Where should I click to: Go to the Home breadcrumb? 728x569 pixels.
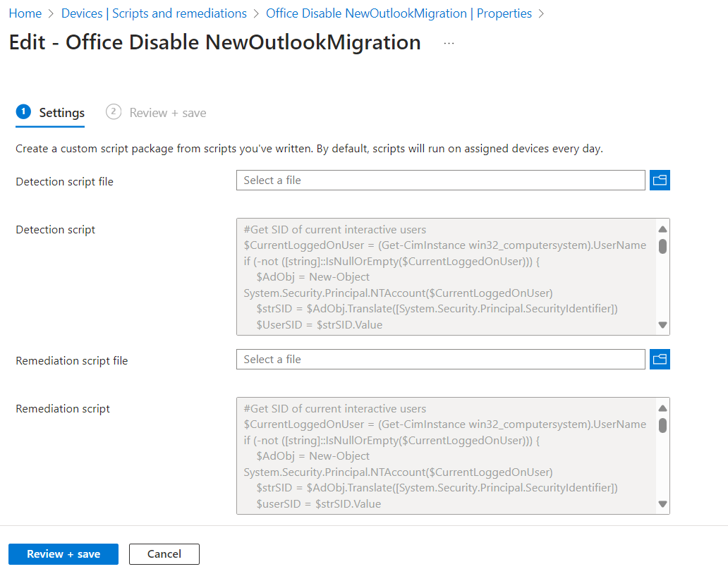[x=25, y=13]
